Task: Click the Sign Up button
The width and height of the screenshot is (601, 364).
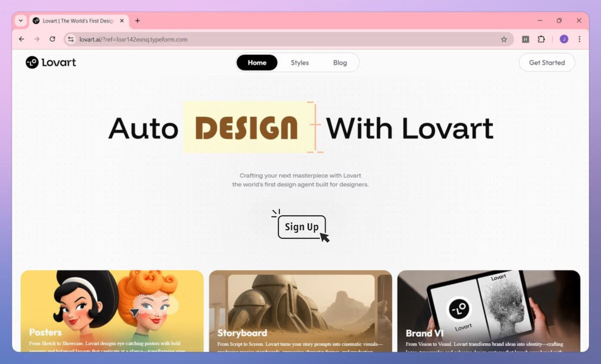Action: [302, 227]
